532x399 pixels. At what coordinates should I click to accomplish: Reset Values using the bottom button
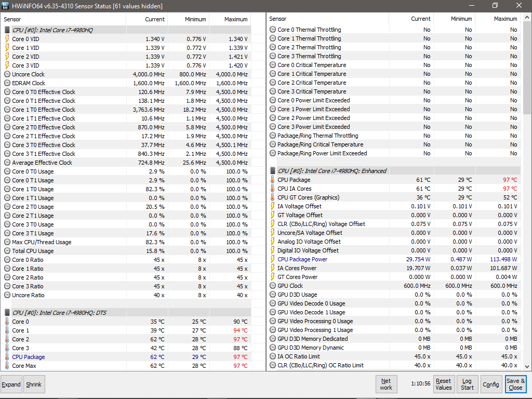(443, 384)
